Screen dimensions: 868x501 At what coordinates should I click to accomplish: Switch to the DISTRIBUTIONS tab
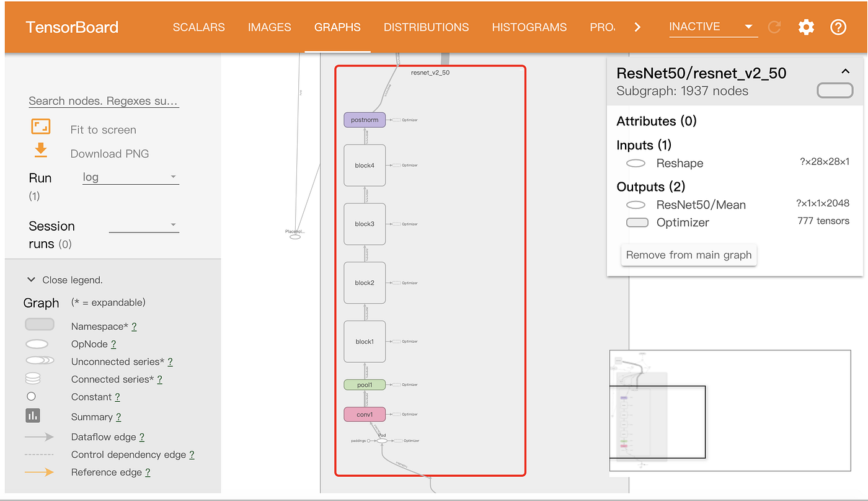coord(426,27)
